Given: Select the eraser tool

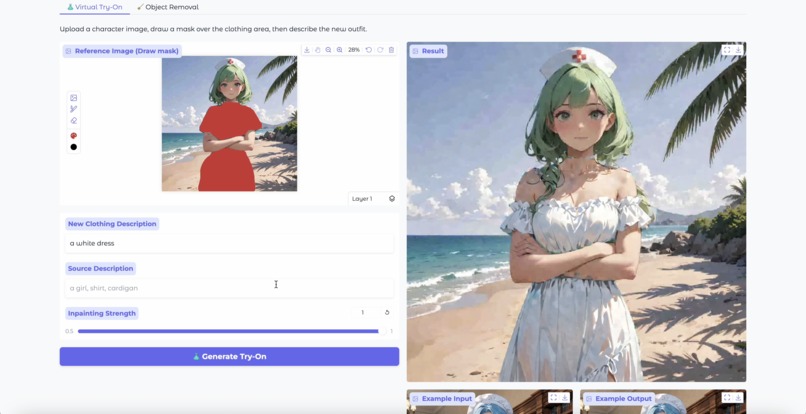Looking at the screenshot, I should click(74, 121).
